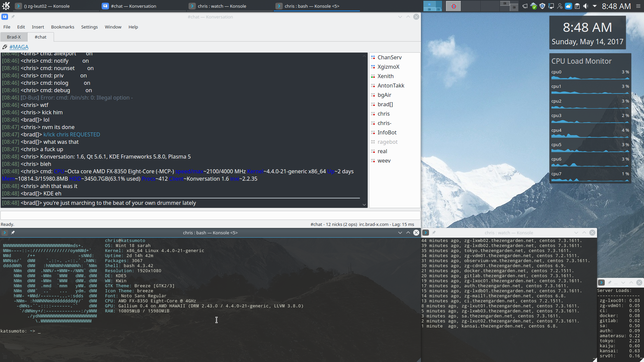Select the first virtual desktop in pager
The image size is (644, 362).
432,6
